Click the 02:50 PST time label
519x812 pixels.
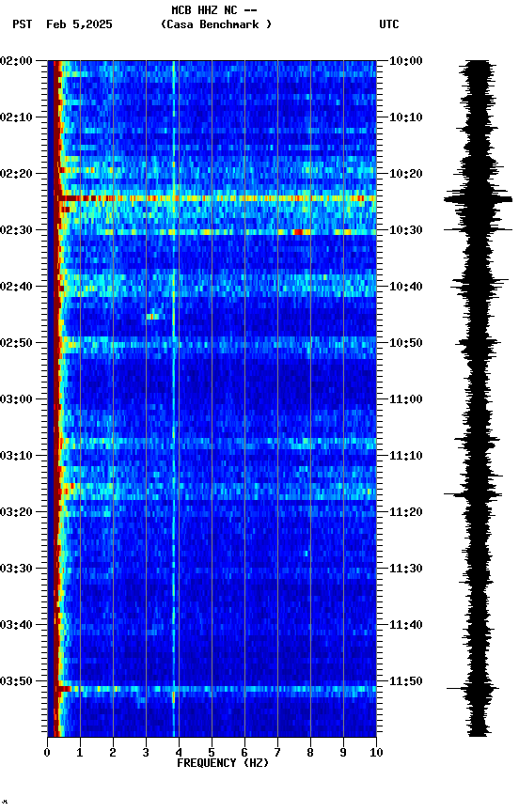point(17,343)
